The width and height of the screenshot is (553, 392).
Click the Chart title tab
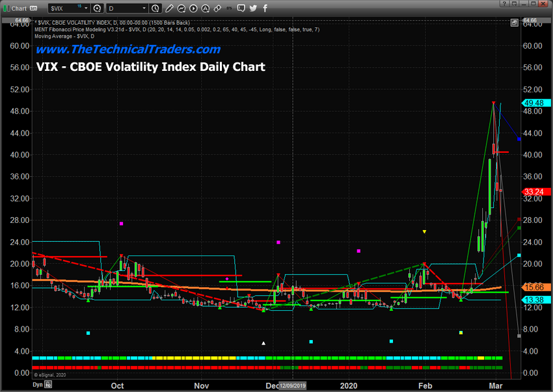point(19,8)
